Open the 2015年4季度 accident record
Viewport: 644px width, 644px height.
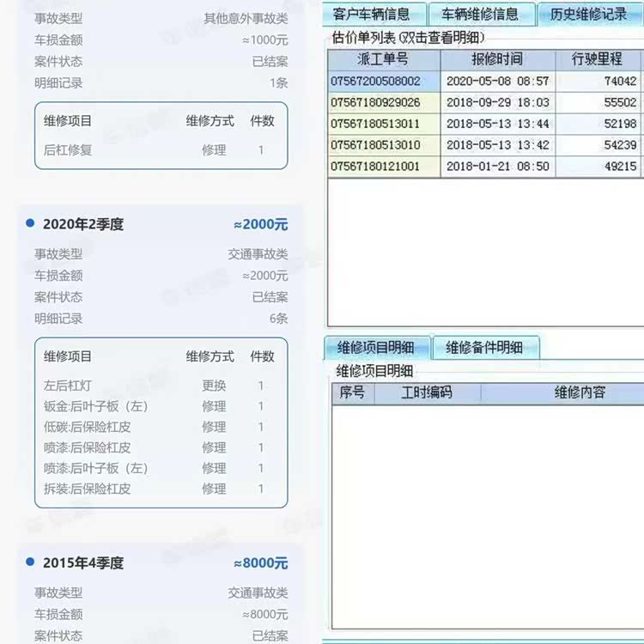(83, 563)
